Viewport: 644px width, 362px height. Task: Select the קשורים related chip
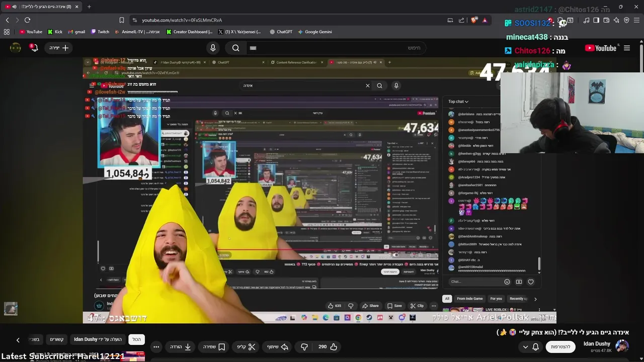[x=57, y=339]
